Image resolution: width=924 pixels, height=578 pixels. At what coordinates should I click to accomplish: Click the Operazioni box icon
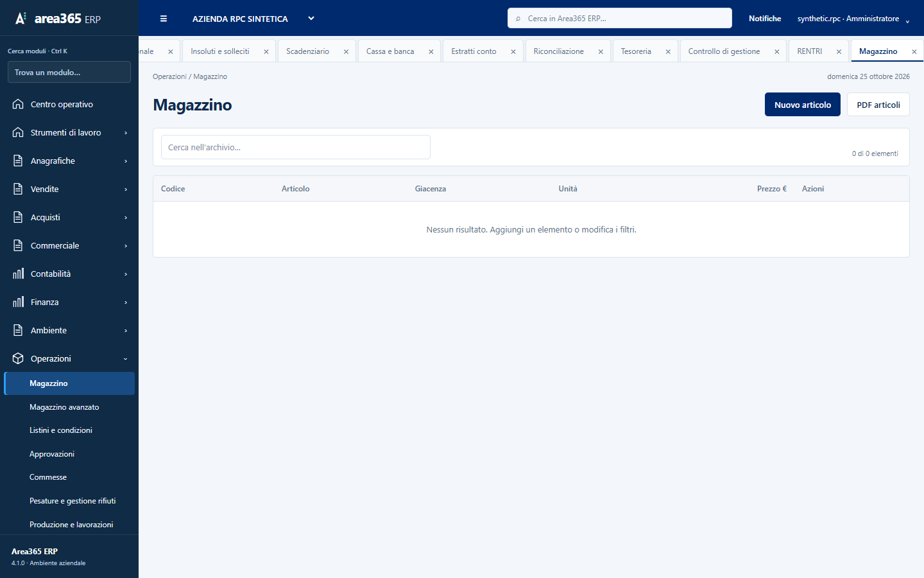(x=18, y=358)
